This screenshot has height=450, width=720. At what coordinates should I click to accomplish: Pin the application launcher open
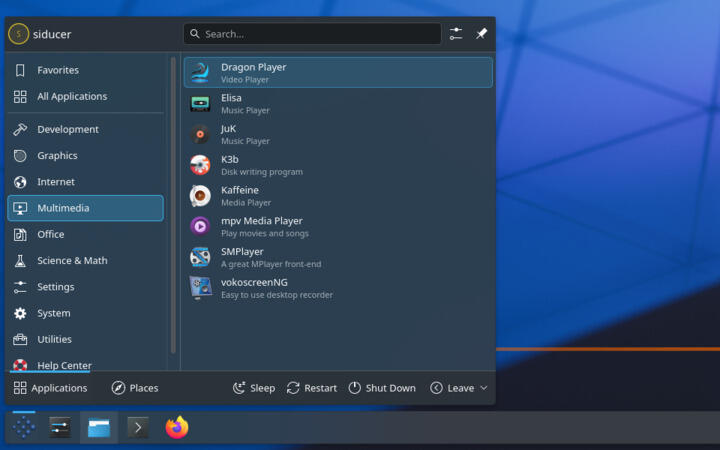coord(481,34)
